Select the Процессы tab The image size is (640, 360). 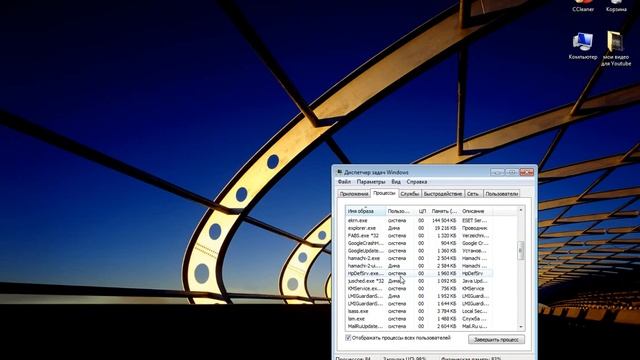[x=384, y=193]
